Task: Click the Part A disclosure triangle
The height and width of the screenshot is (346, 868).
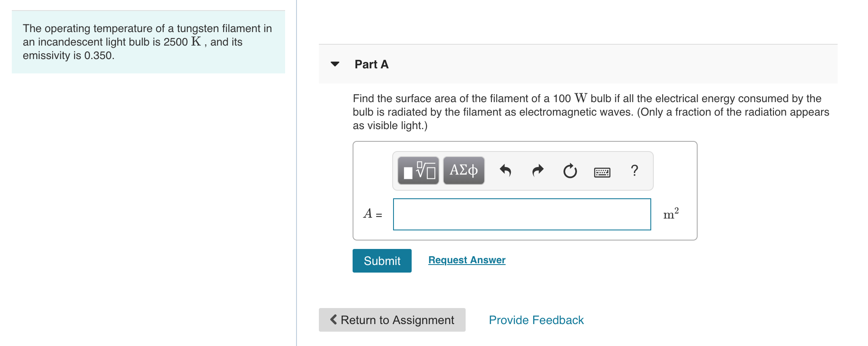Action: pos(334,64)
